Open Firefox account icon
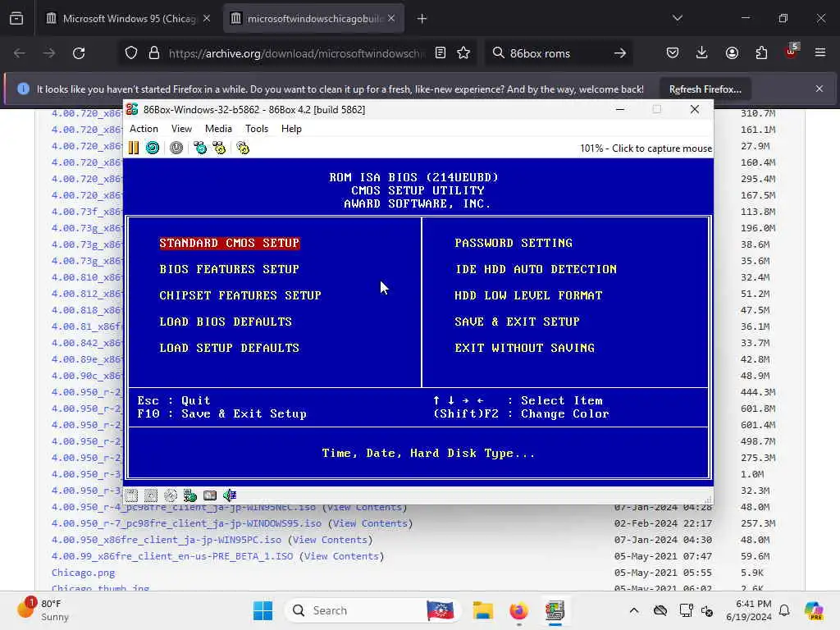 (x=732, y=53)
